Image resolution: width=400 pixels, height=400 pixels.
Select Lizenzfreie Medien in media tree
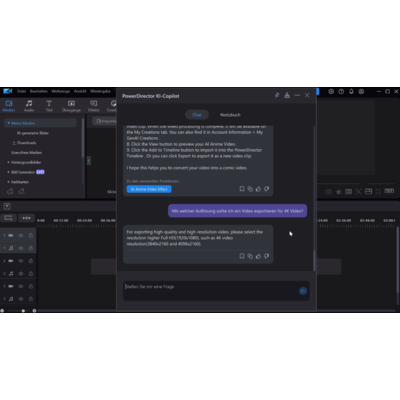27,152
